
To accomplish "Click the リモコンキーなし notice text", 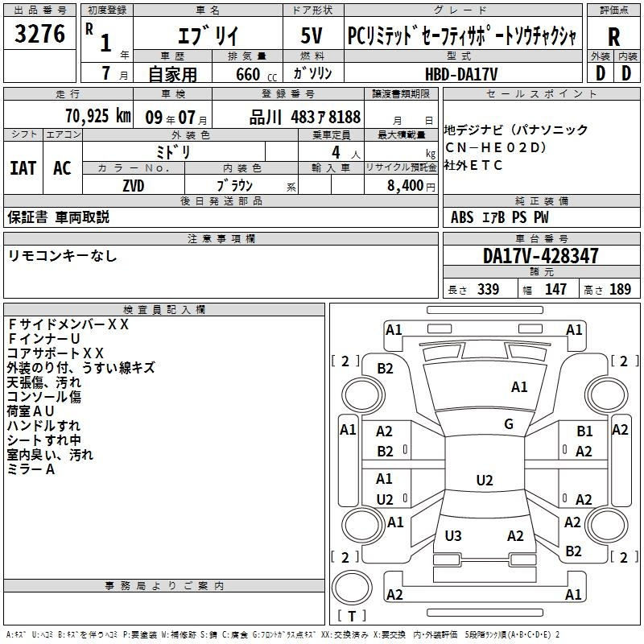I will pos(62,256).
